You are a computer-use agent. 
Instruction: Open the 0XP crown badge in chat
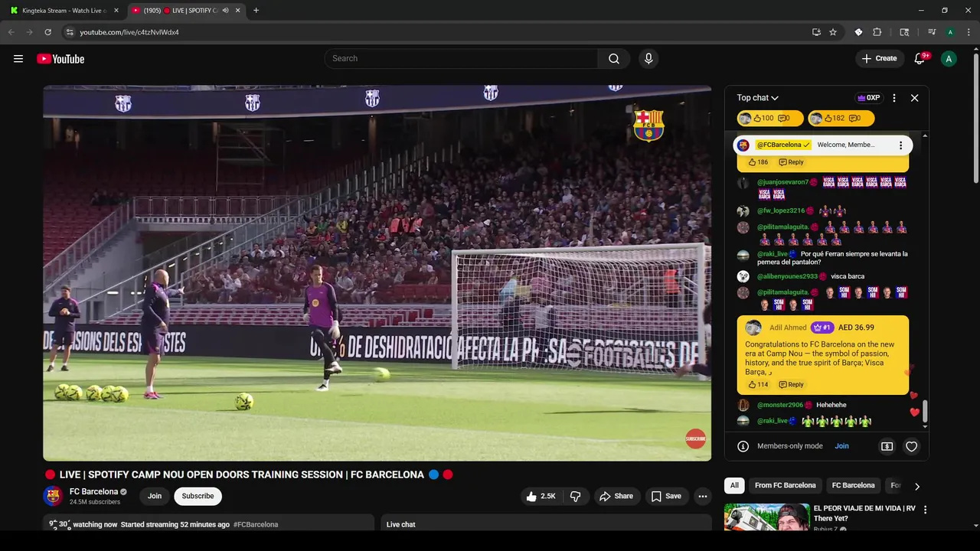868,98
